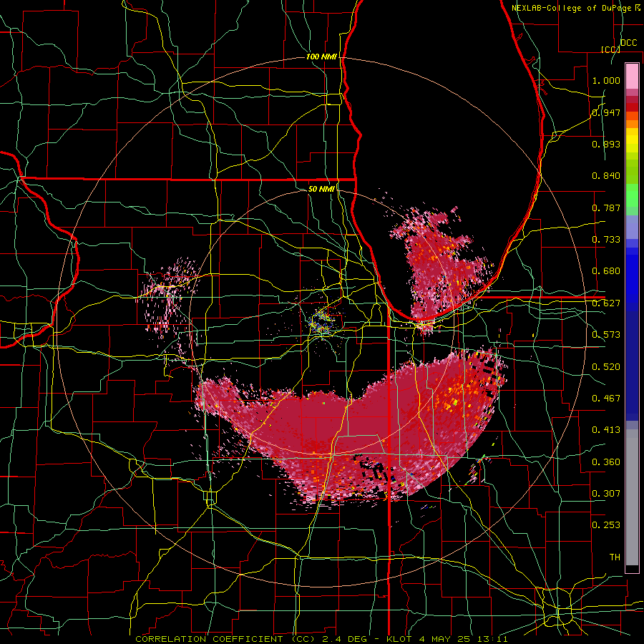Click the 0.413 scale value

click(606, 430)
